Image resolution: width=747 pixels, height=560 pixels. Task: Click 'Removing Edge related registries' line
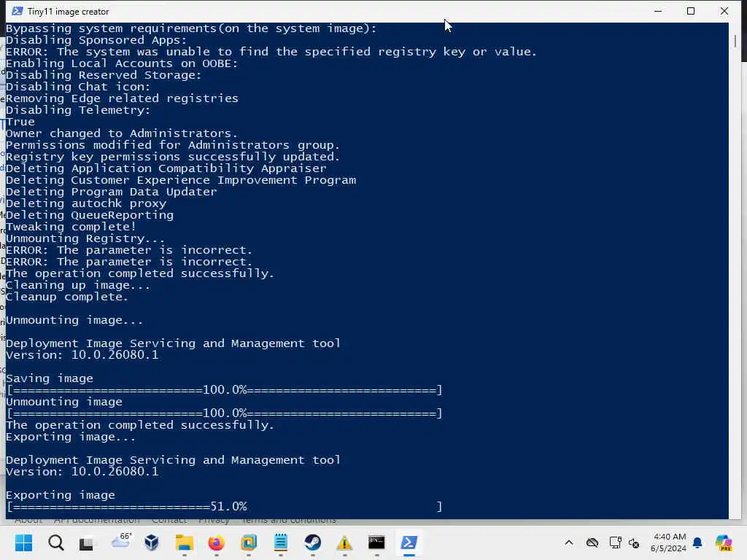click(122, 98)
